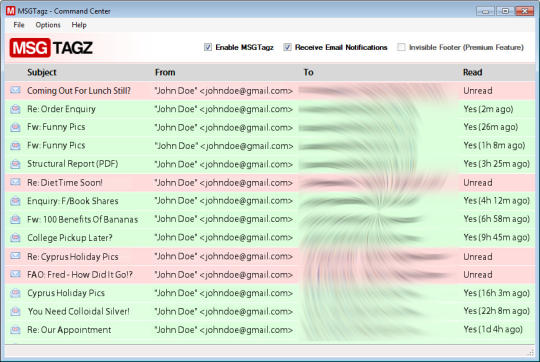Click Unread status of Re: DietTime Soon!
Viewport: 540px width, 362px height.
(x=478, y=183)
